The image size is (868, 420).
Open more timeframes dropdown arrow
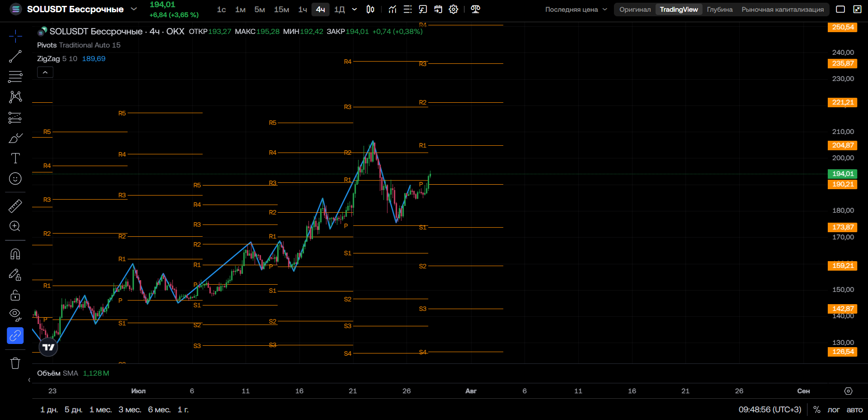point(354,9)
